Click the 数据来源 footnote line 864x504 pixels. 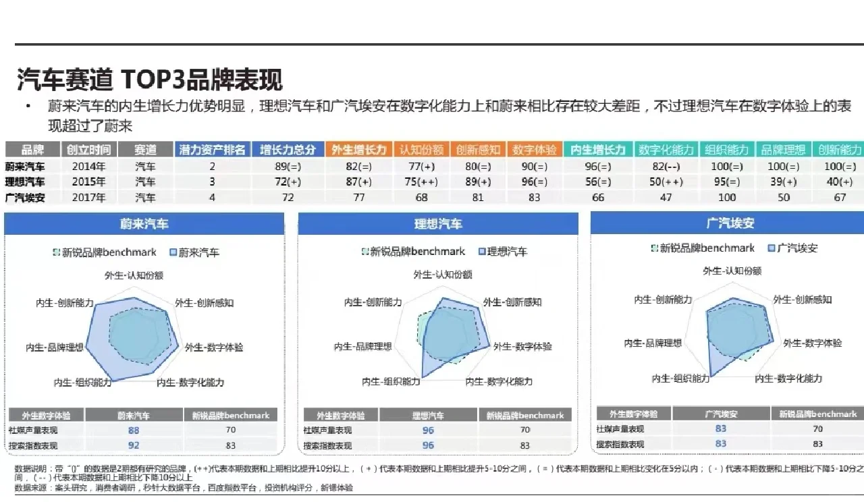tap(184, 488)
